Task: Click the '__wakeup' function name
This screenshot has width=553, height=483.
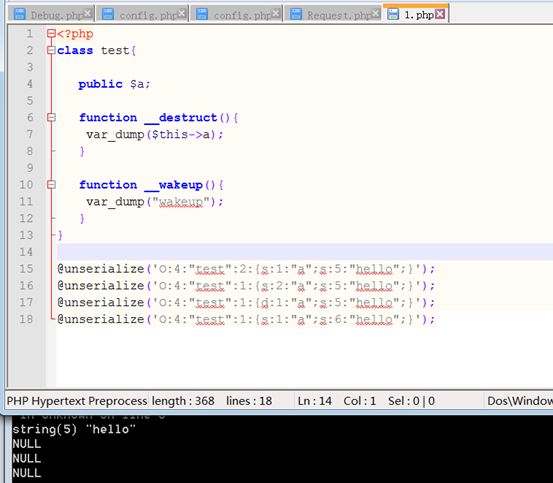Action: [x=173, y=185]
